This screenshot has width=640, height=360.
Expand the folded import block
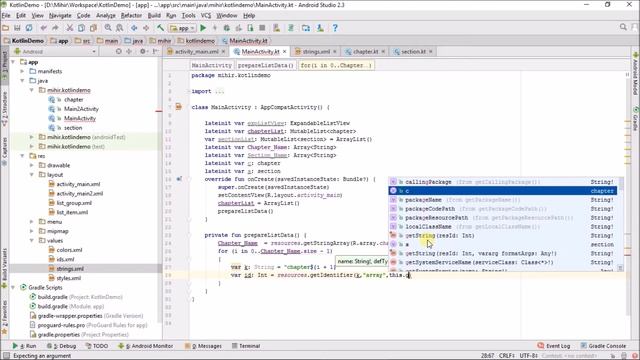219,91
